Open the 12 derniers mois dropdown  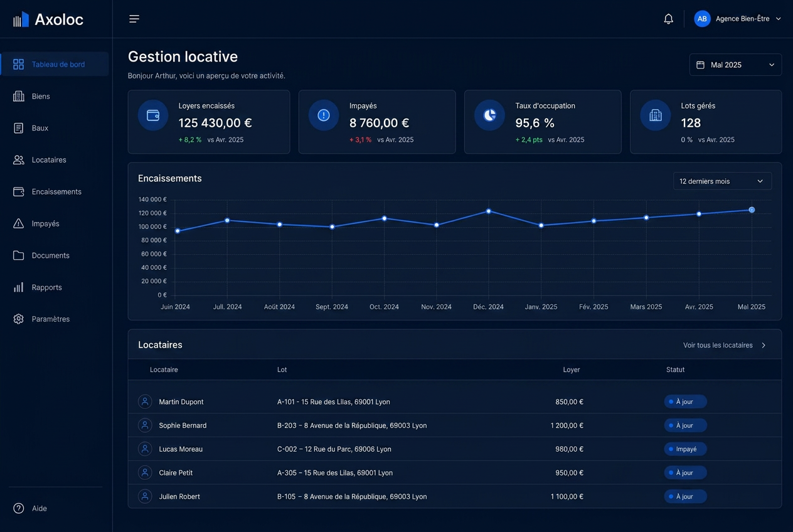click(x=722, y=181)
